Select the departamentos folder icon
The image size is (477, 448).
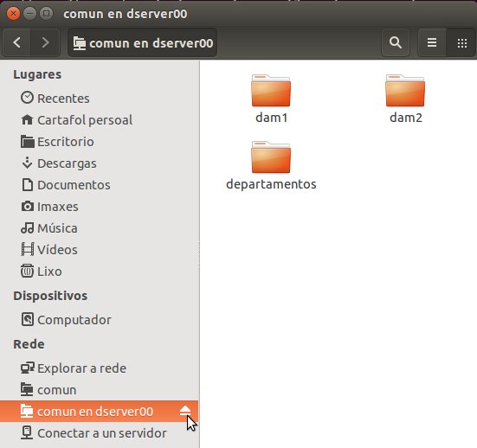[271, 157]
